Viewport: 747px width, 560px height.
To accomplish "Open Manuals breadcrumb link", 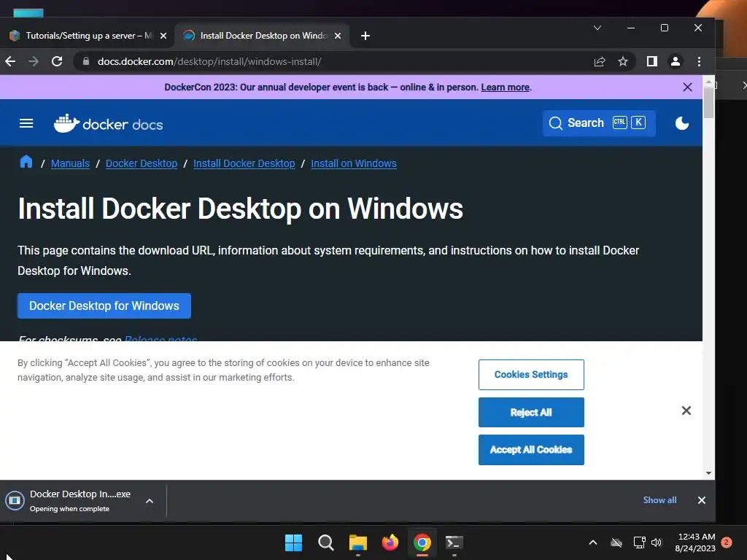I will click(x=70, y=163).
